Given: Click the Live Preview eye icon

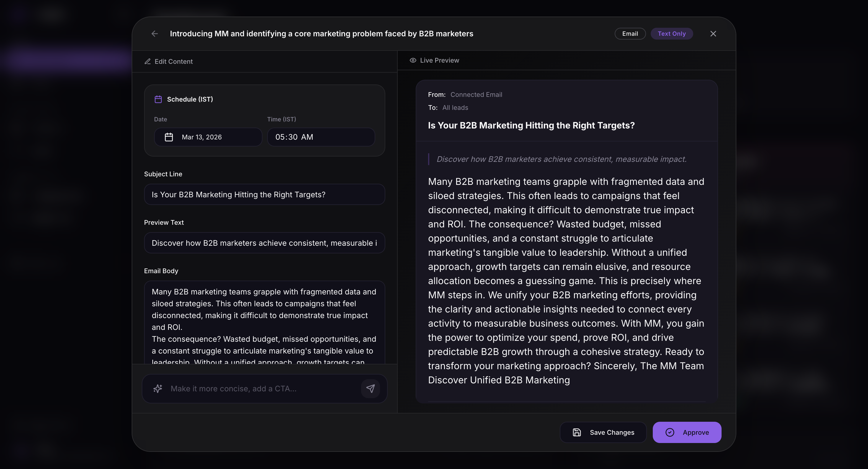Looking at the screenshot, I should click(413, 60).
